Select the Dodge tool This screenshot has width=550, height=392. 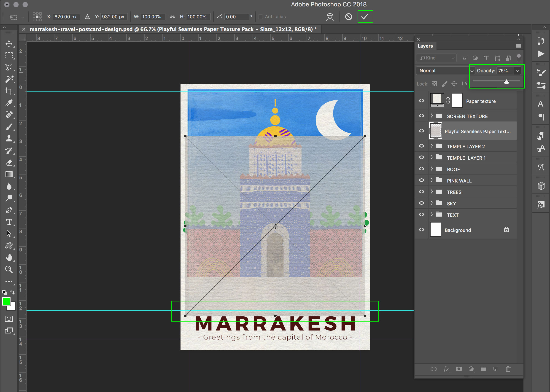tap(9, 198)
